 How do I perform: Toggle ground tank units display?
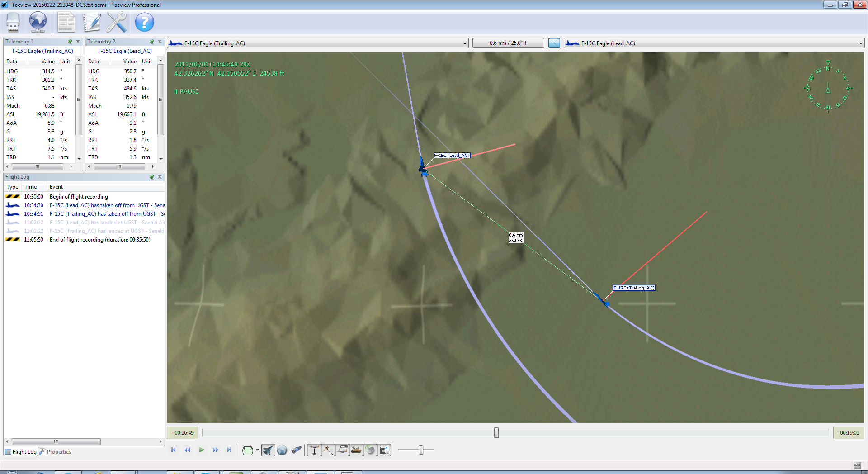click(356, 450)
